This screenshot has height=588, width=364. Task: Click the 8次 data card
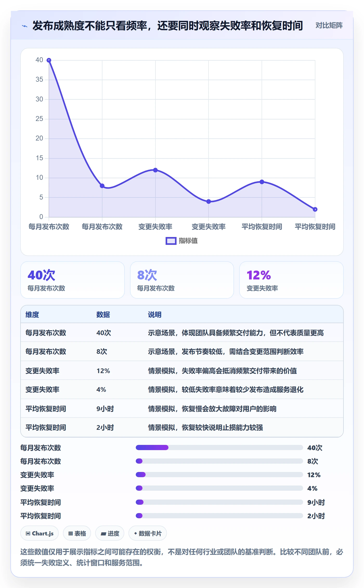tap(182, 280)
